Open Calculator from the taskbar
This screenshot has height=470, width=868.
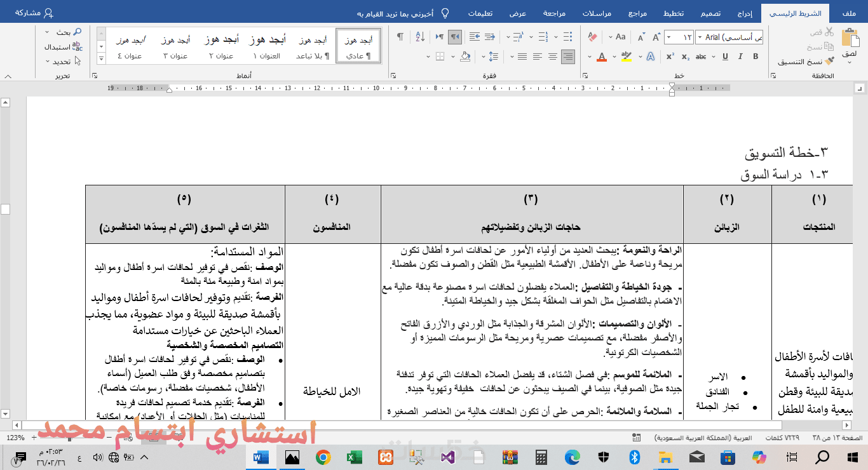pyautogui.click(x=541, y=457)
